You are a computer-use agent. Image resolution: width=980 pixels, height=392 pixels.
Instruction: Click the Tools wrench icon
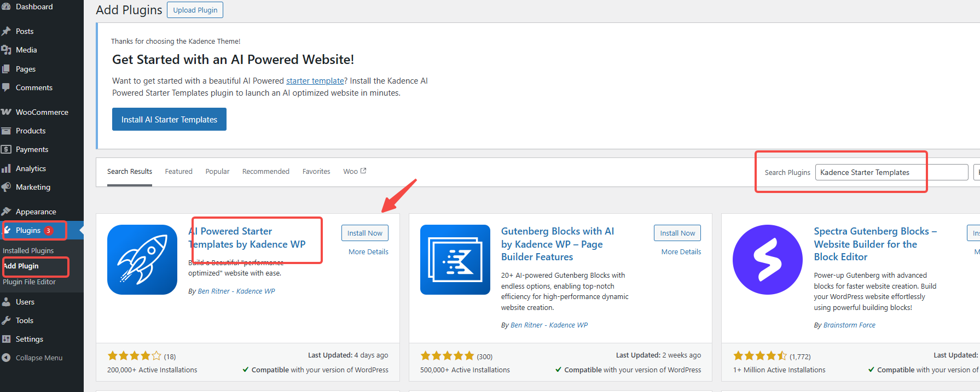pyautogui.click(x=6, y=320)
